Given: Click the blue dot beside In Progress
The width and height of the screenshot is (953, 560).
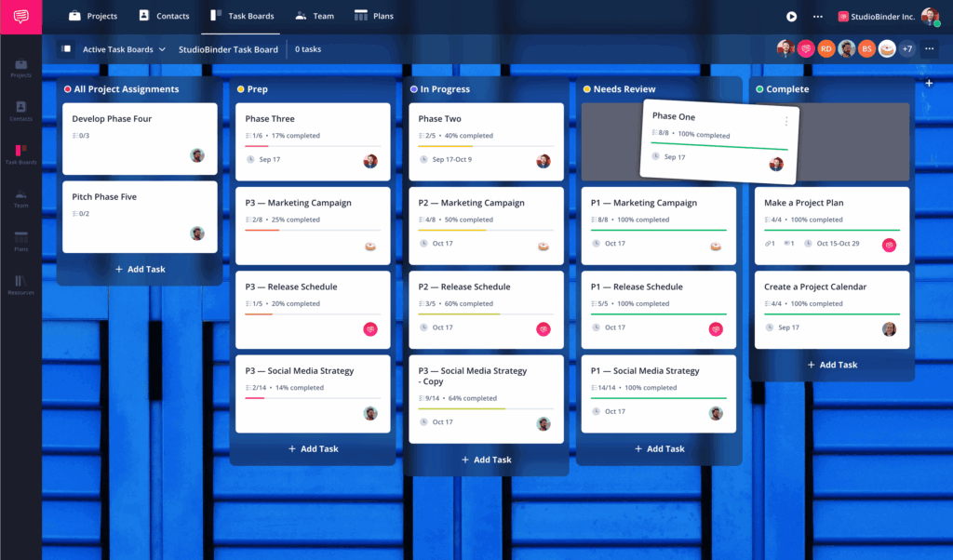Looking at the screenshot, I should click(x=414, y=89).
